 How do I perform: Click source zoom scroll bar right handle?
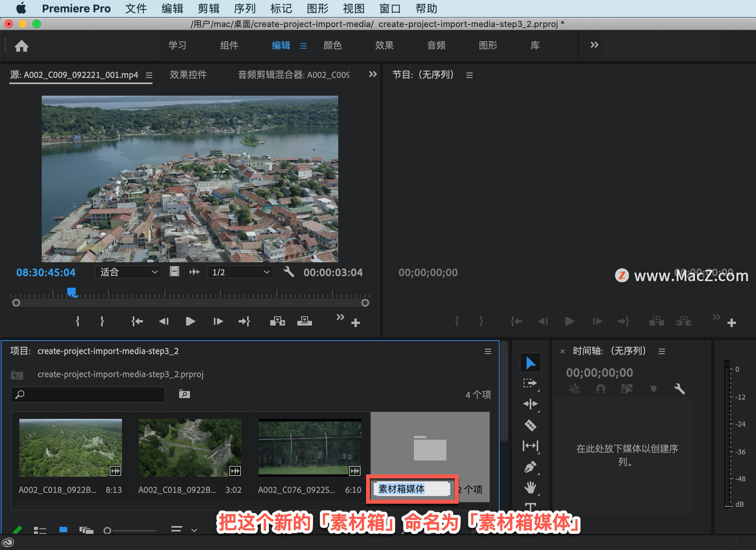pos(365,303)
